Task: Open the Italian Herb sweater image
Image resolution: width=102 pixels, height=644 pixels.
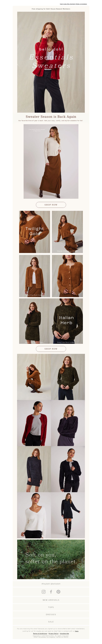Action: pos(66,321)
